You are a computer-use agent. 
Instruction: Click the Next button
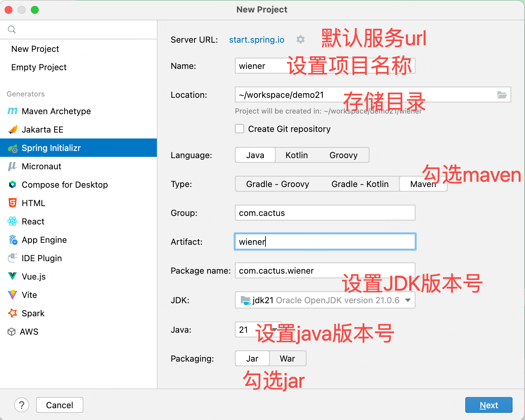(489, 405)
